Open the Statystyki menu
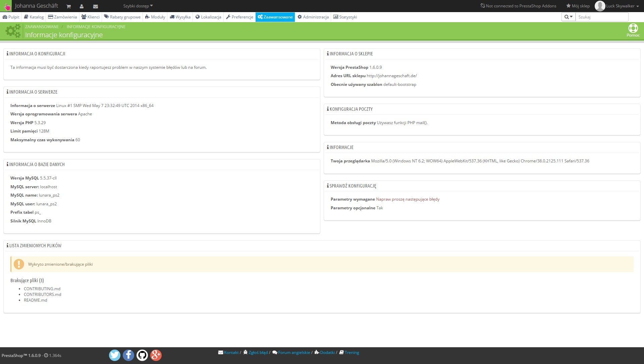 coord(345,17)
